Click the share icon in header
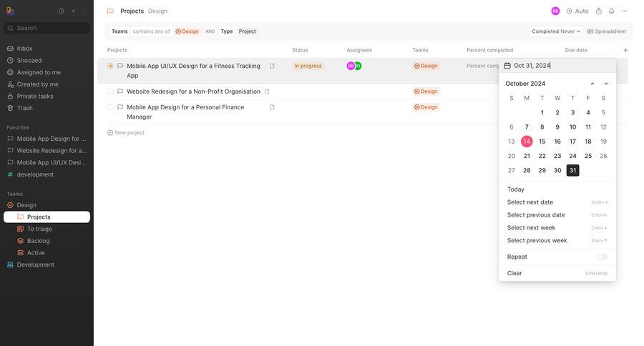Screen dimensions: 644x346 click(x=599, y=11)
